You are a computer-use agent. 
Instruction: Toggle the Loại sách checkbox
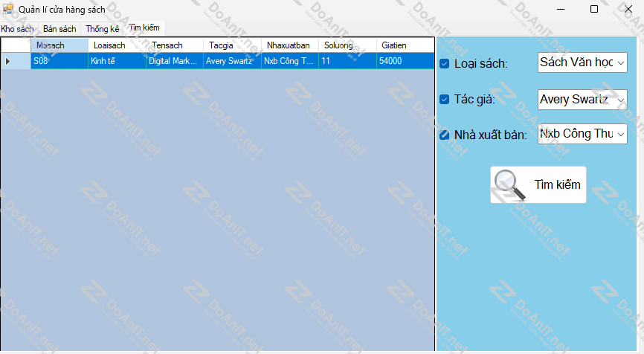click(x=445, y=64)
